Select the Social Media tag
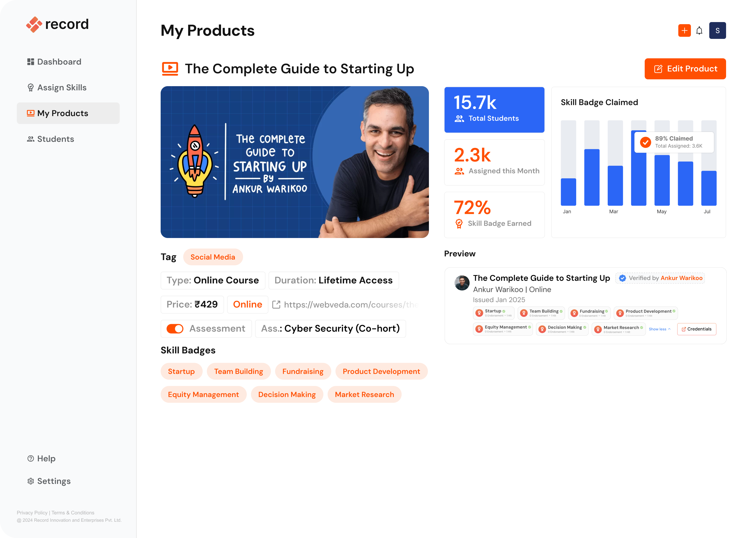Viewport: 756px width, 538px height. pos(213,257)
